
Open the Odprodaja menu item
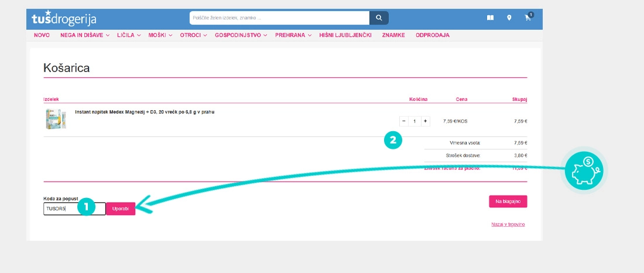[432, 35]
